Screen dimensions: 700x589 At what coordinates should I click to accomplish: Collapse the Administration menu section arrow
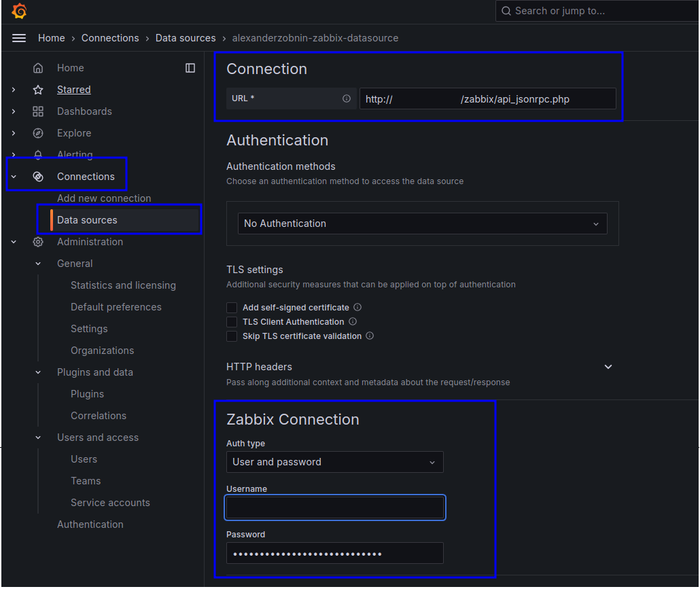pos(14,242)
